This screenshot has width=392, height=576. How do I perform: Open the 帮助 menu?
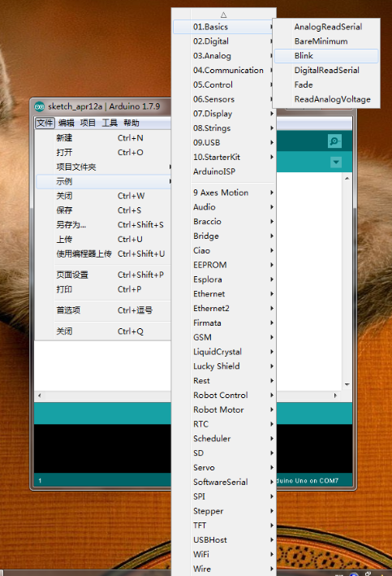(x=131, y=123)
